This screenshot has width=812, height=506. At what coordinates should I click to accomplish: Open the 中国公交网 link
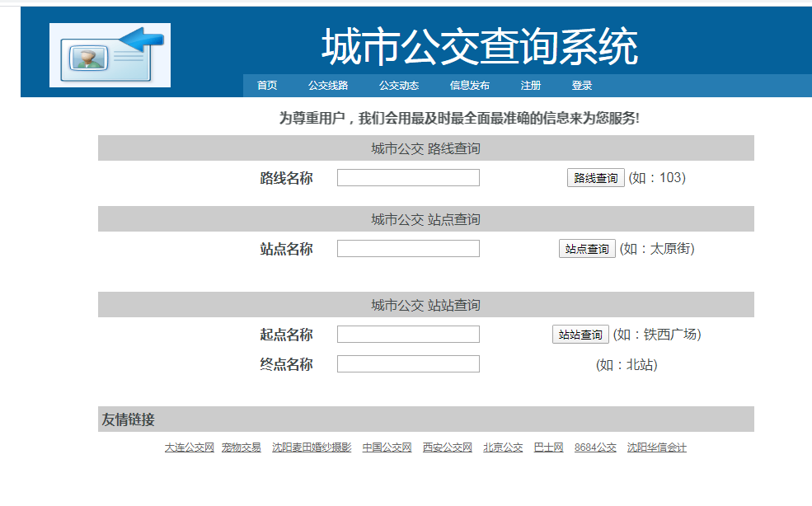(387, 447)
